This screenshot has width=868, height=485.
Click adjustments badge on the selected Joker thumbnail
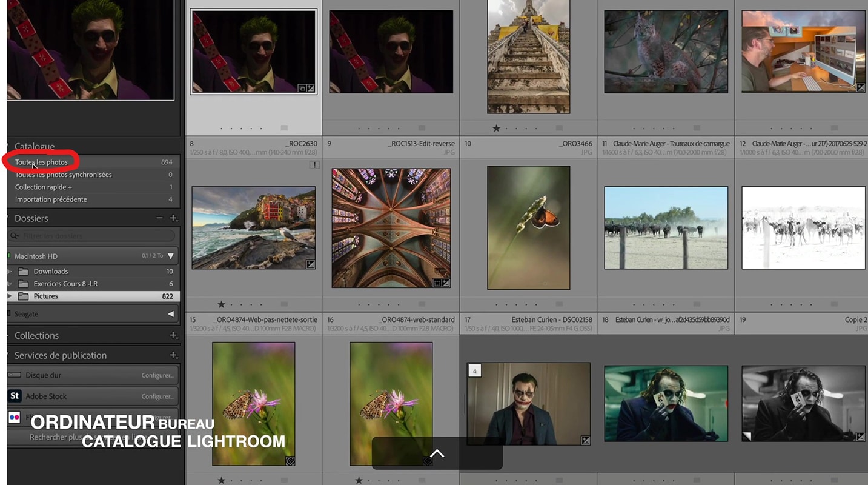pos(311,88)
